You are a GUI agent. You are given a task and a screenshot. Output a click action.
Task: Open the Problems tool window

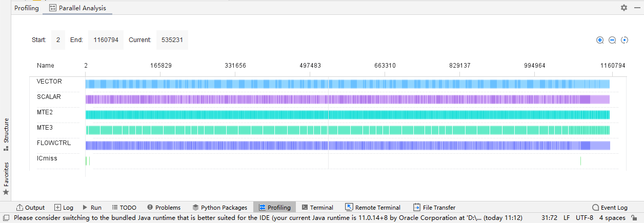(164, 208)
